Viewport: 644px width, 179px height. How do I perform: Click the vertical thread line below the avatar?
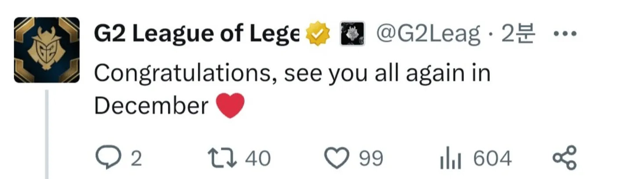tap(47, 132)
